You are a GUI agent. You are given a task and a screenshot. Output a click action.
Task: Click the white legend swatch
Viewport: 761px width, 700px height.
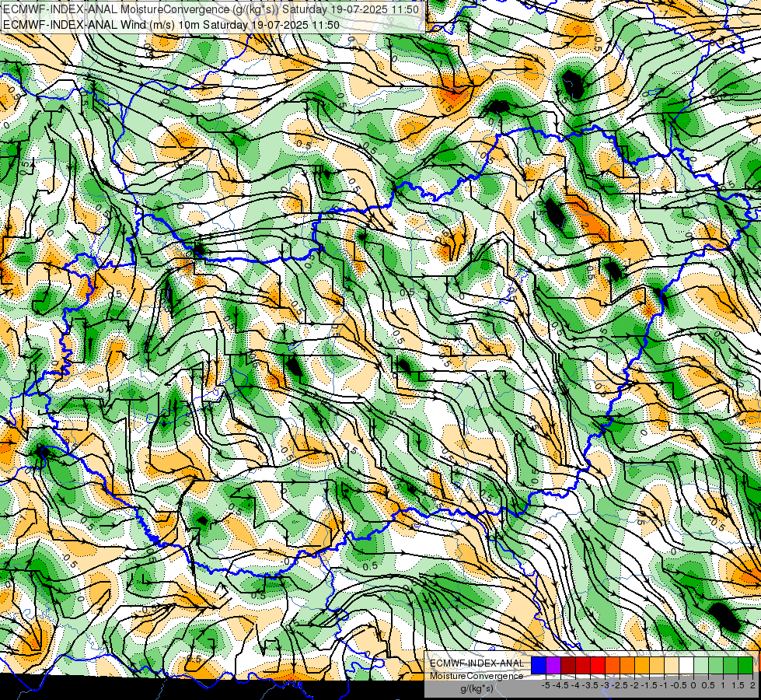coord(686,665)
